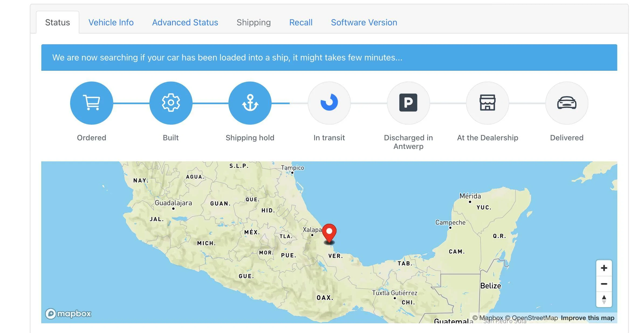The image size is (644, 333).
Task: View the Software Version tab
Action: [364, 22]
